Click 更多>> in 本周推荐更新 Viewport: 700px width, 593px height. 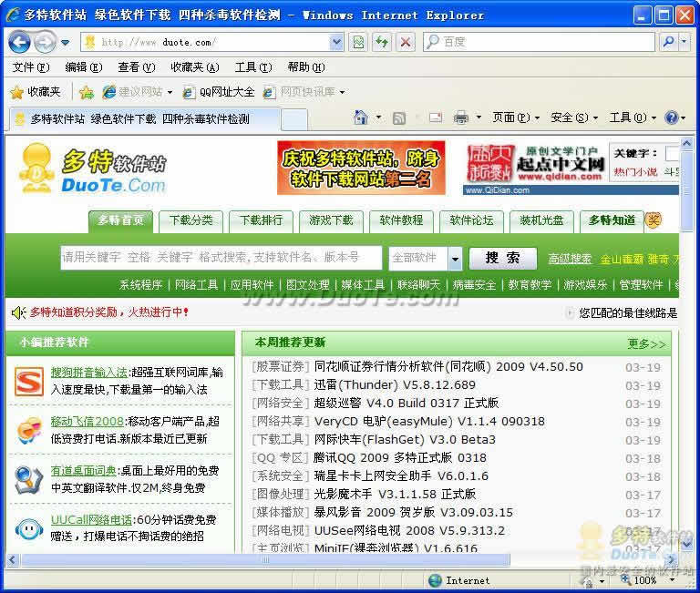(x=646, y=343)
